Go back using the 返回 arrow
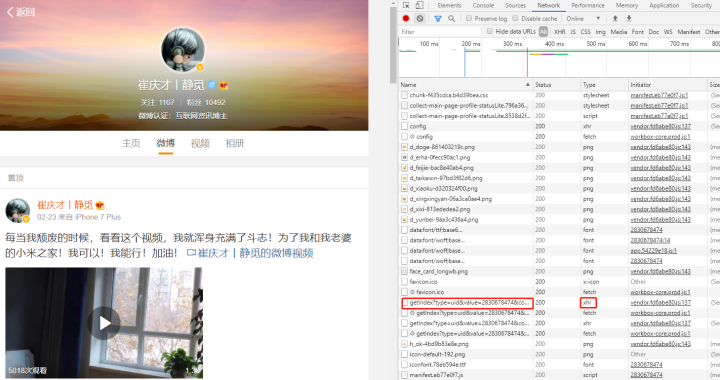The image size is (720, 380). pos(21,12)
